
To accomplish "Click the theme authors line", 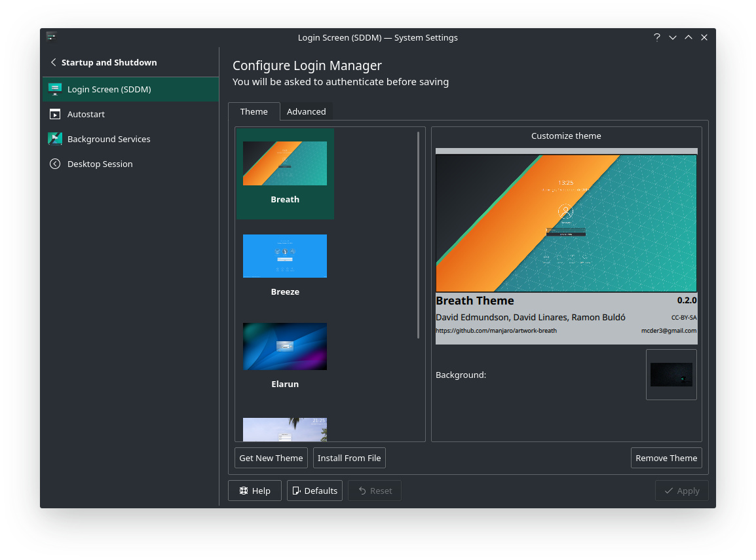I will pos(531,317).
